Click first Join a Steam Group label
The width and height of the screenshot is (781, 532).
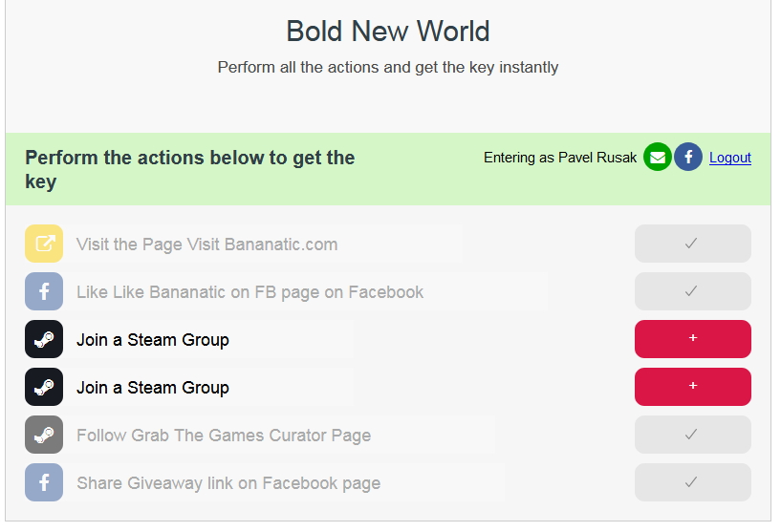[153, 340]
